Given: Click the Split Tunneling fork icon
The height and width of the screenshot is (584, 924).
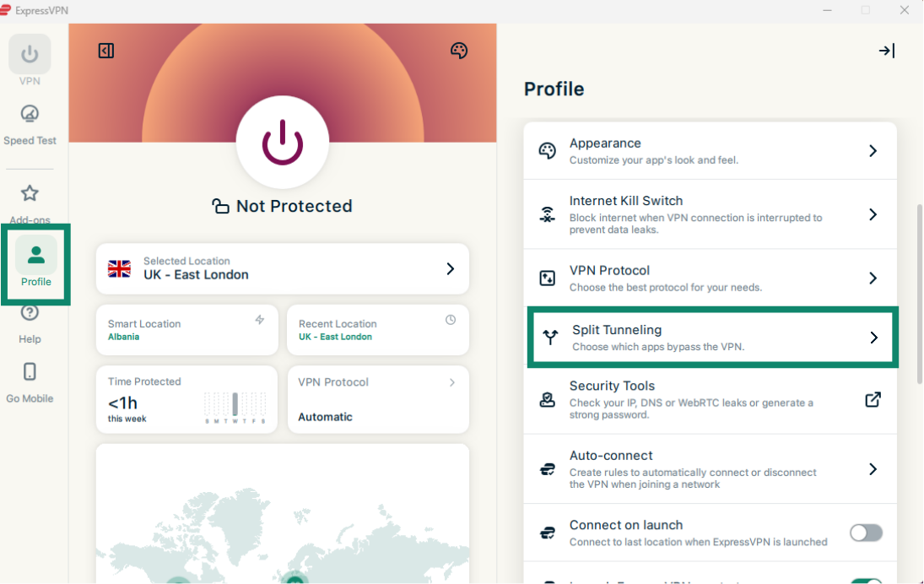Looking at the screenshot, I should 550,338.
